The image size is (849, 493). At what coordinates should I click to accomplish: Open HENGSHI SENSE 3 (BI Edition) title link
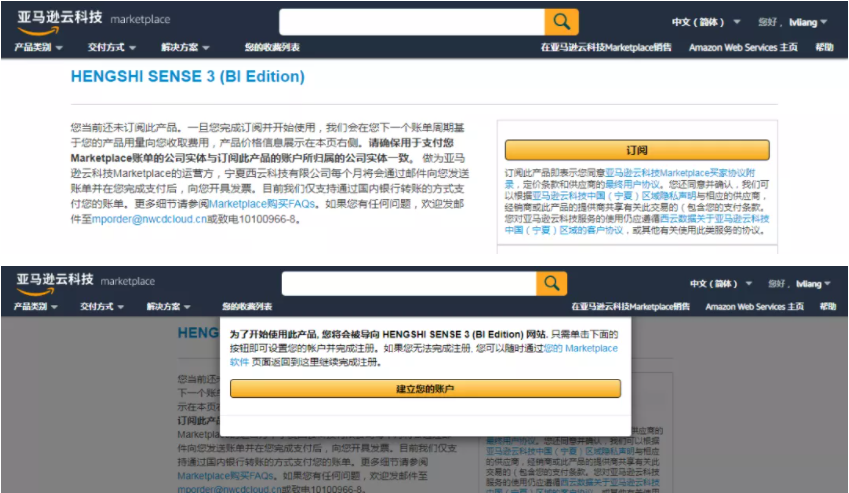[x=187, y=76]
